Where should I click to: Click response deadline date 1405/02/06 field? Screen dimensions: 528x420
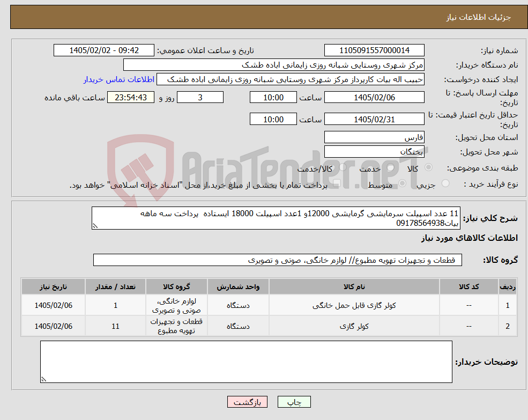tap(374, 98)
